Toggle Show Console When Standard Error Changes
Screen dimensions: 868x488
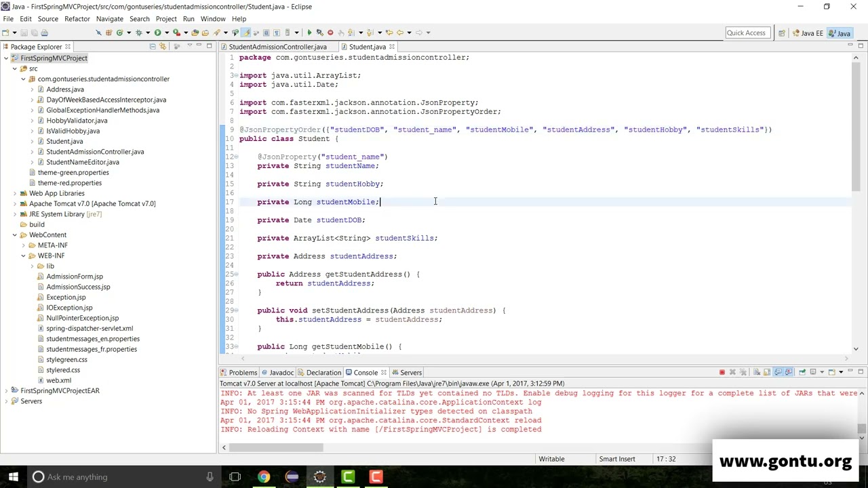pos(789,372)
